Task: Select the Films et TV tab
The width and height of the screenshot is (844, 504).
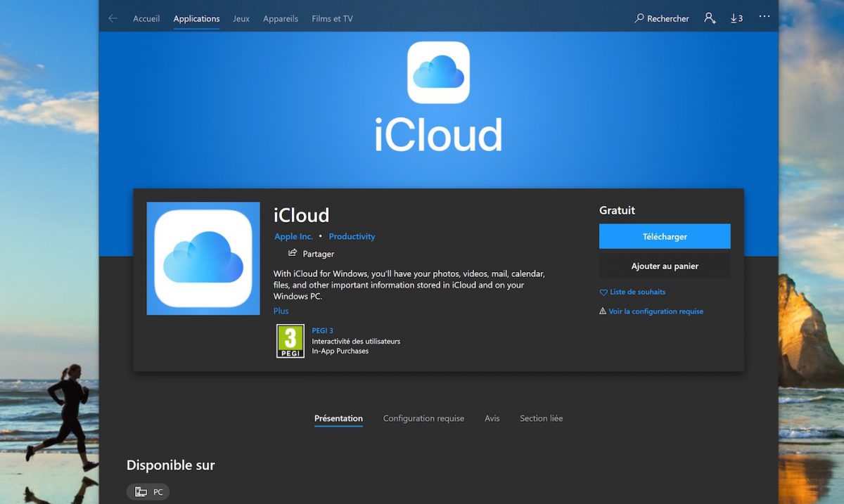Action: click(332, 19)
